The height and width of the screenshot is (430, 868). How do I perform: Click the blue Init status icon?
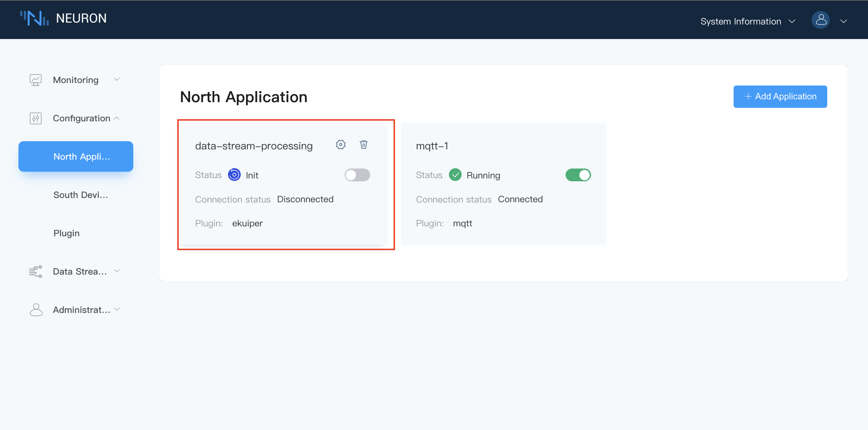234,175
